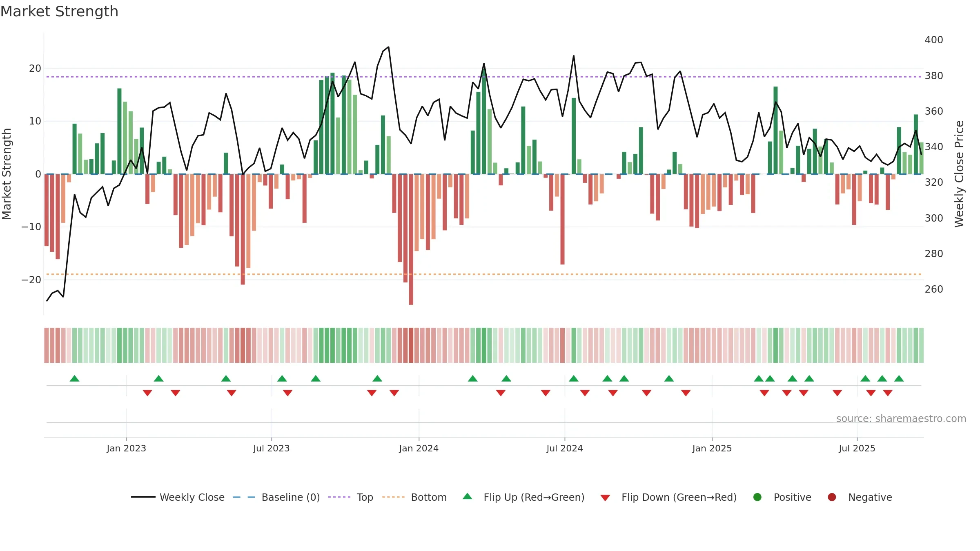This screenshot has width=980, height=551.
Task: Click the Jul 2025 axis label
Action: (x=857, y=449)
